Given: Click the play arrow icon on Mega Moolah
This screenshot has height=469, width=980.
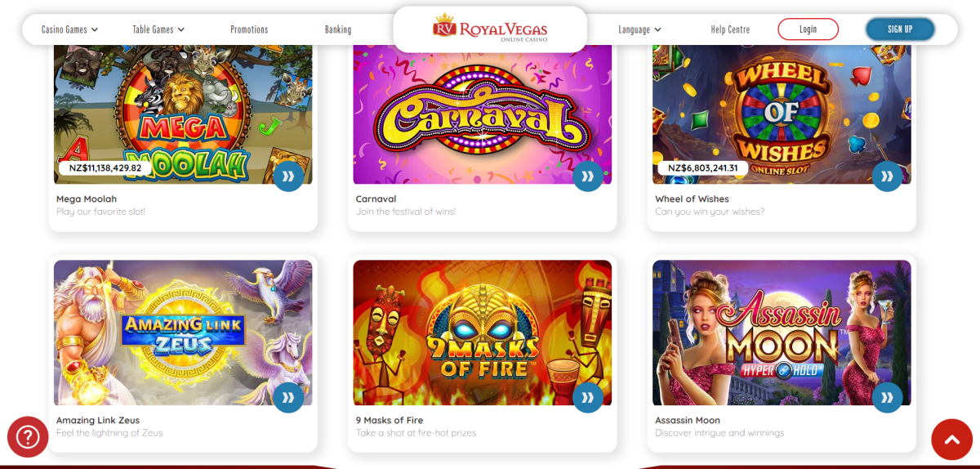Looking at the screenshot, I should pyautogui.click(x=288, y=176).
